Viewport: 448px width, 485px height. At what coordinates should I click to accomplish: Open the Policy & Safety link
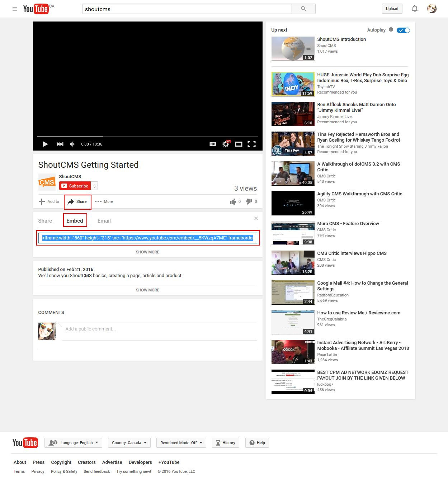pos(64,471)
